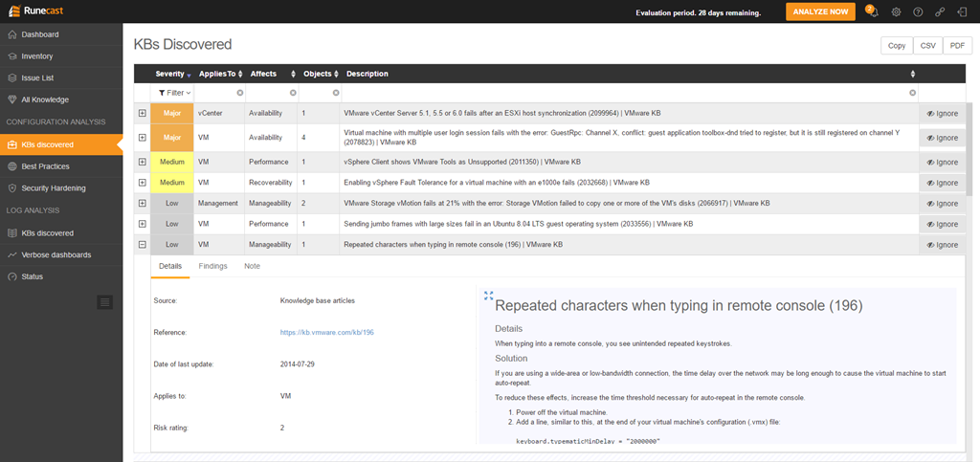This screenshot has height=462, width=980.
Task: Click the Major severity cell for vCenter
Action: click(x=172, y=114)
